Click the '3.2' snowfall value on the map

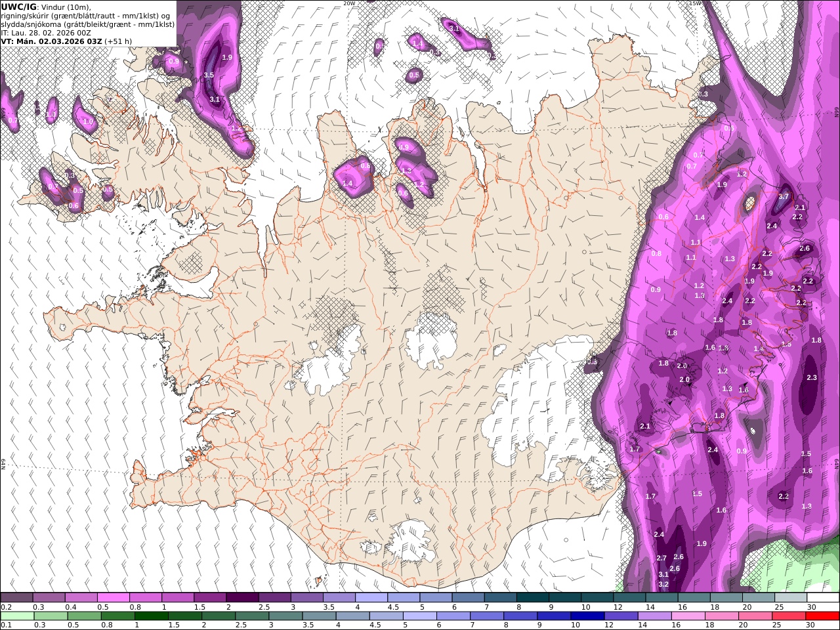663,584
